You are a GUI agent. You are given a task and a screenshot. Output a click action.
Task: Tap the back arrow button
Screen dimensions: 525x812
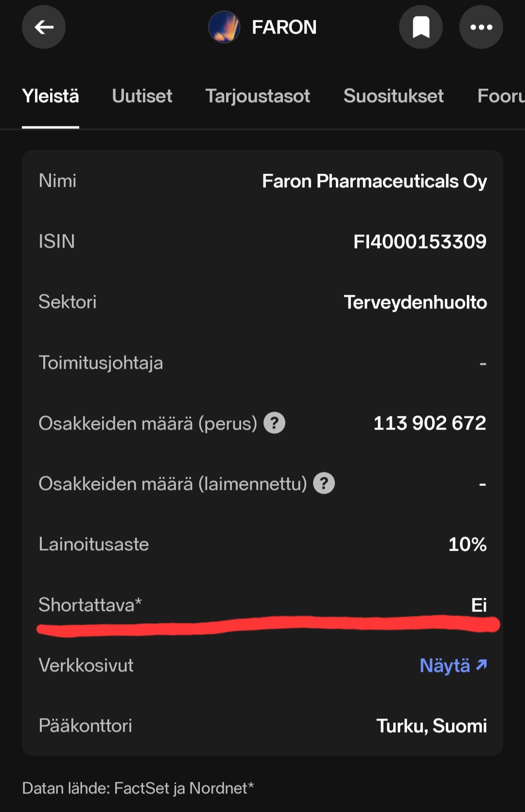pyautogui.click(x=44, y=27)
